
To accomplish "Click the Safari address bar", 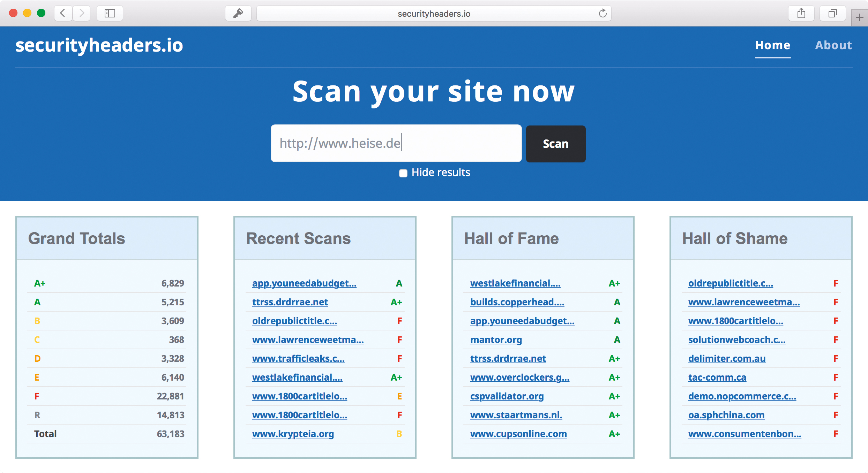I will click(x=433, y=14).
